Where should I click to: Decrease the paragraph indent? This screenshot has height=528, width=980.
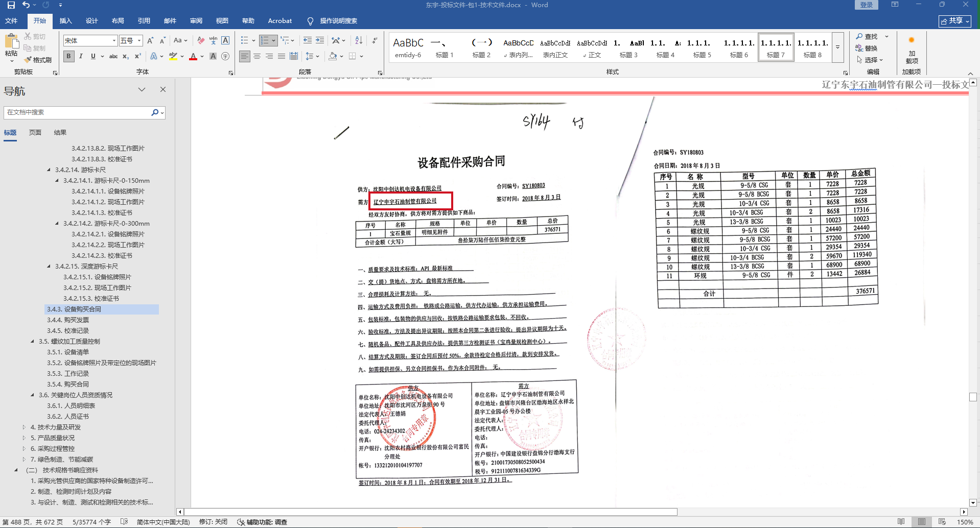pos(308,40)
